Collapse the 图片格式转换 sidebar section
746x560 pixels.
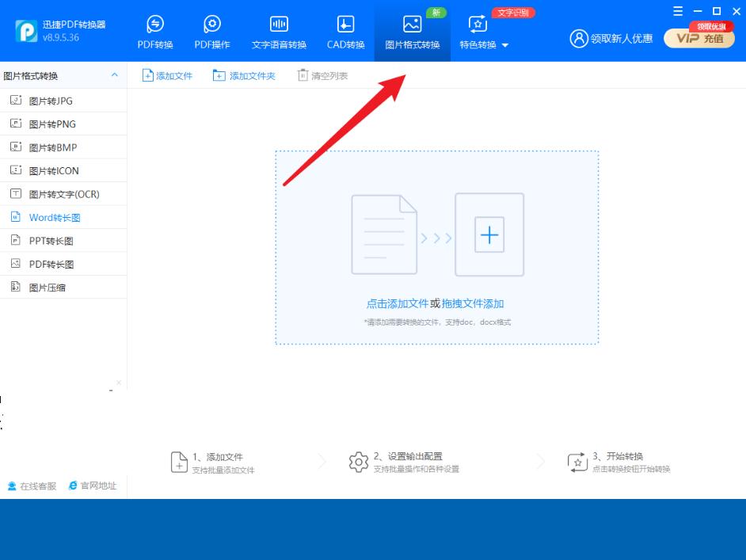(x=114, y=75)
